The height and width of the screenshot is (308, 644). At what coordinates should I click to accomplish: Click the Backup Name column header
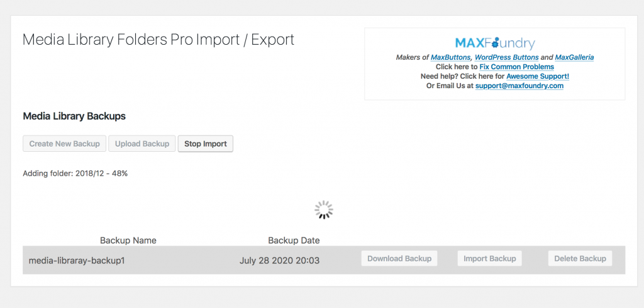128,241
